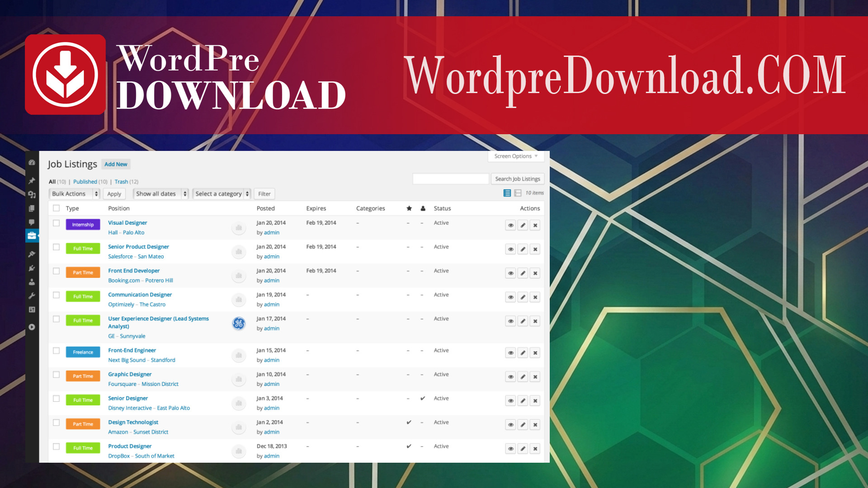The image size is (868, 488).
Task: Click the job listings search input field
Action: [451, 178]
